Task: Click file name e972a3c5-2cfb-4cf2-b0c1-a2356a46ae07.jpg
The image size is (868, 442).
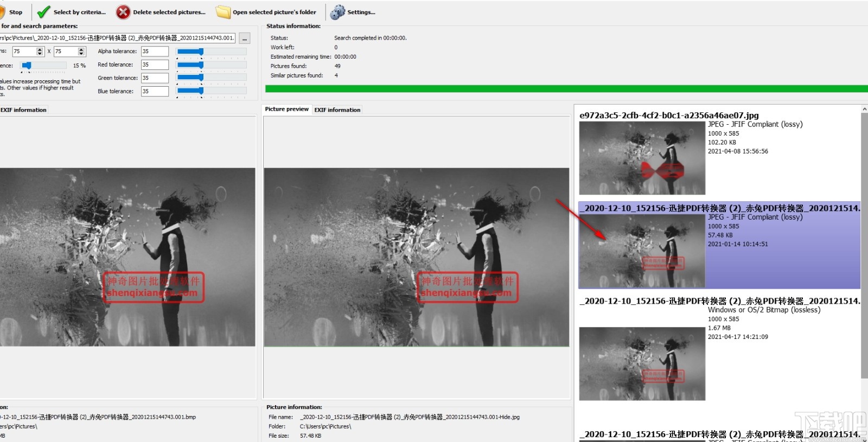Action: 669,116
